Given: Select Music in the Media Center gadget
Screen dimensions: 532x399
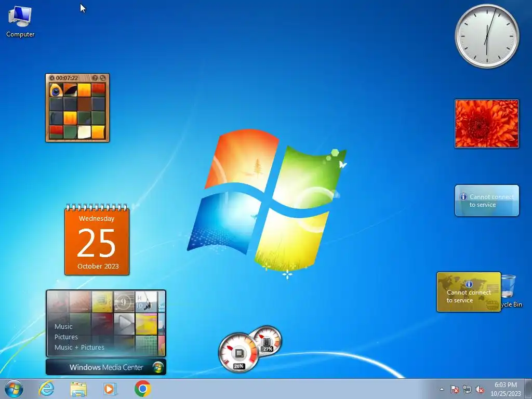Looking at the screenshot, I should [63, 326].
